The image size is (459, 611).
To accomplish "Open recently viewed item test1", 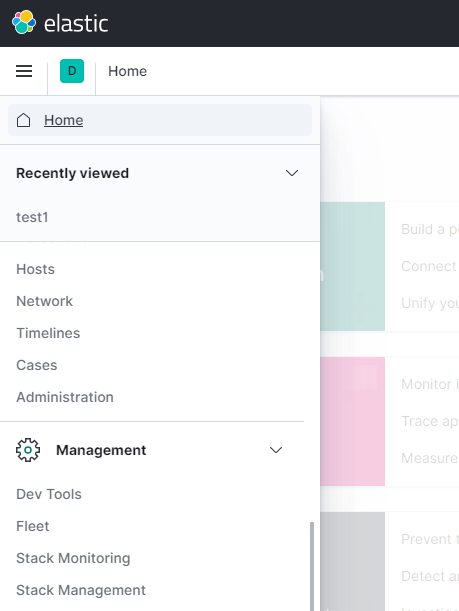I will (32, 217).
